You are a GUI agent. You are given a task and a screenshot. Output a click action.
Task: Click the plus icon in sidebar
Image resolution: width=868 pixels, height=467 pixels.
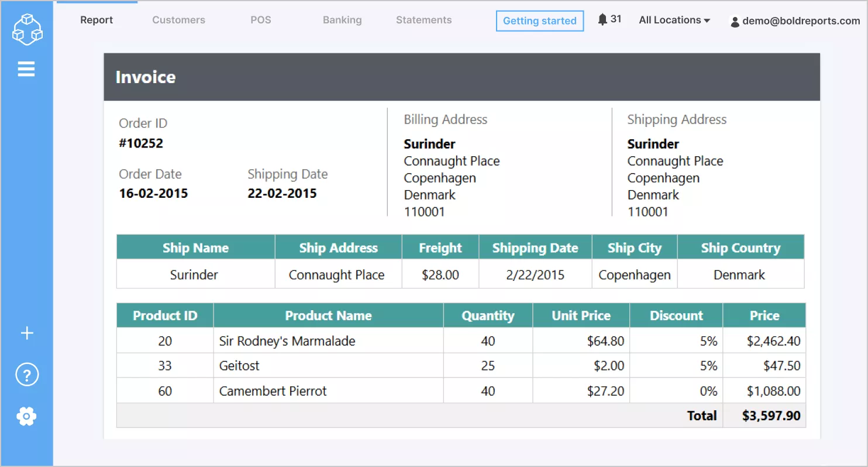[x=27, y=334]
